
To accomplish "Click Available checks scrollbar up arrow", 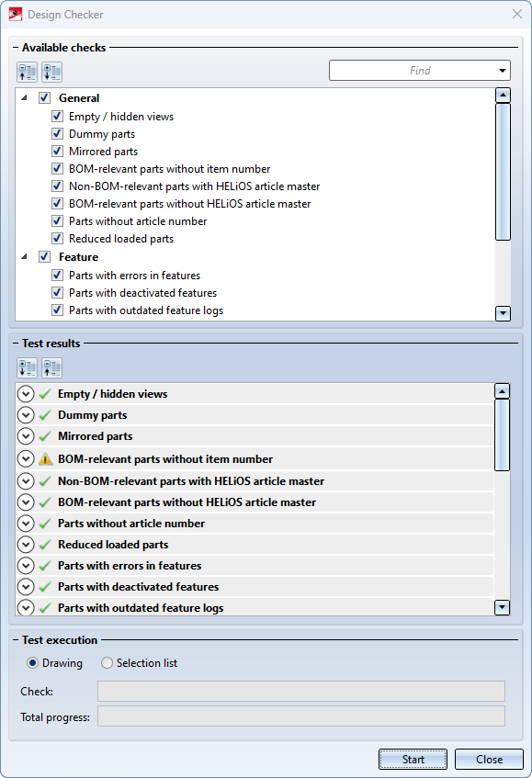I will tap(503, 96).
